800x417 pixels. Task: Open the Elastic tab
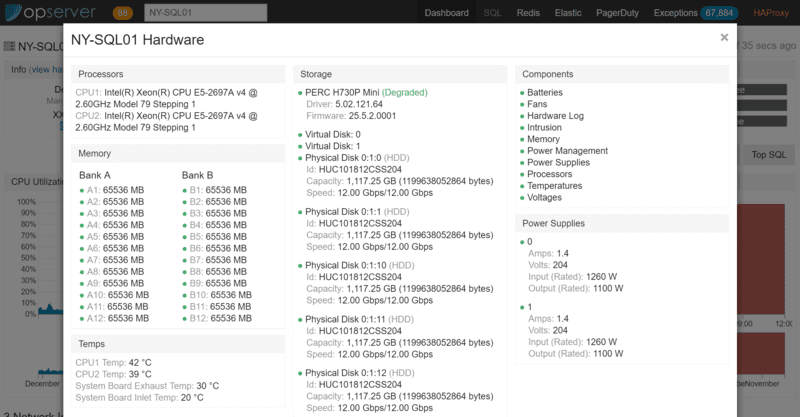click(568, 13)
